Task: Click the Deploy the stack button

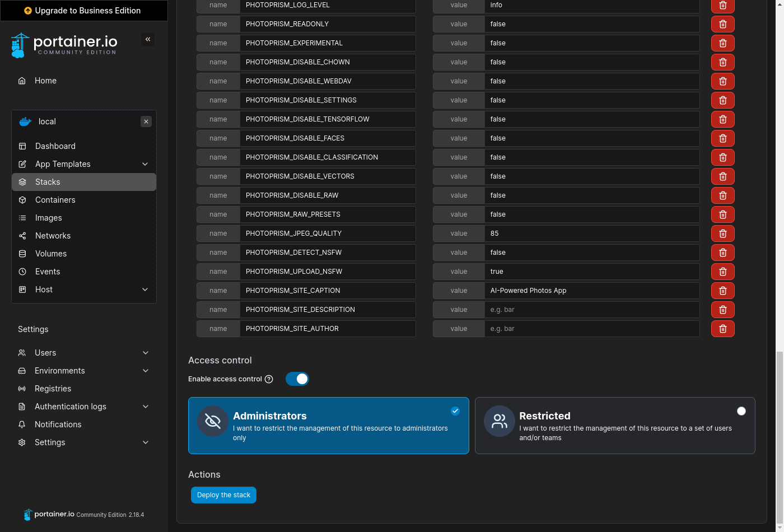Action: point(223,495)
